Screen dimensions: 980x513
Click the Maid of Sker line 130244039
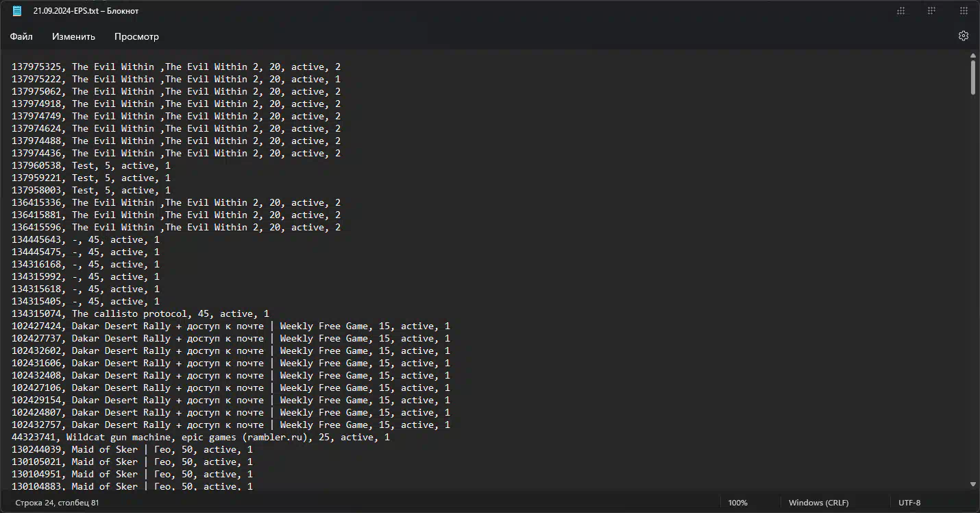(132, 449)
